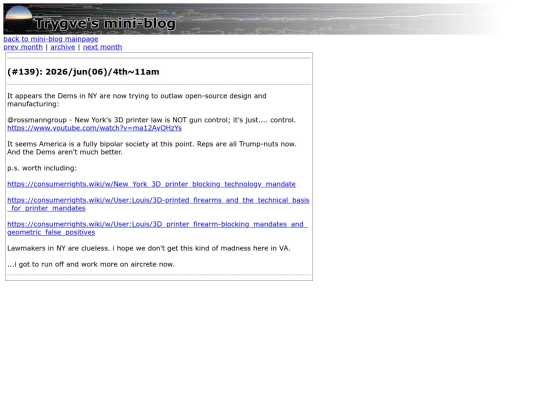Open 3D-printed firearms technical basis wiki link
540x405 pixels.
158,204
